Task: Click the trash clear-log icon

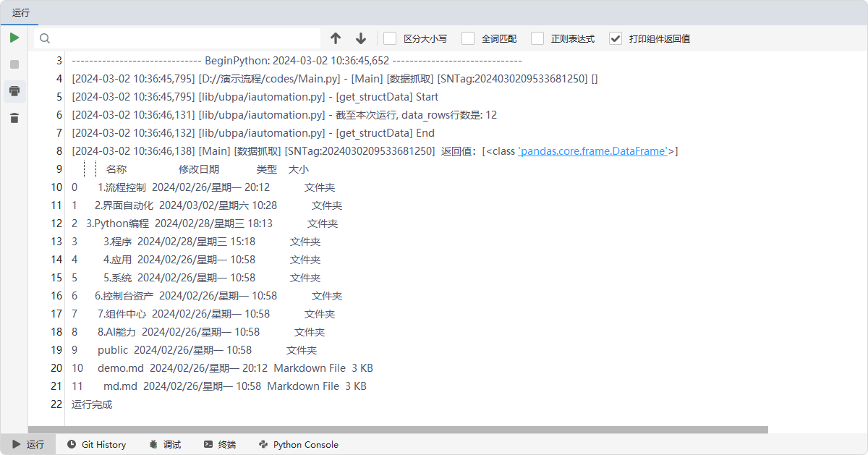Action: click(14, 117)
